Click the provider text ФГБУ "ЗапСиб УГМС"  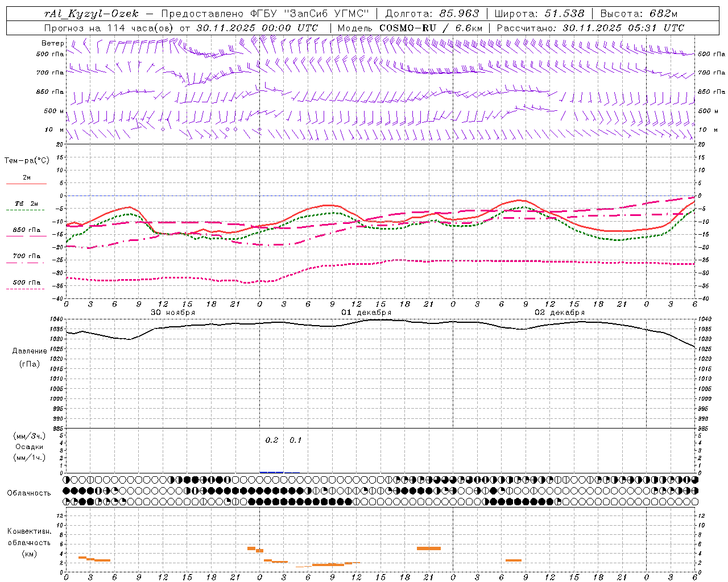309,14
